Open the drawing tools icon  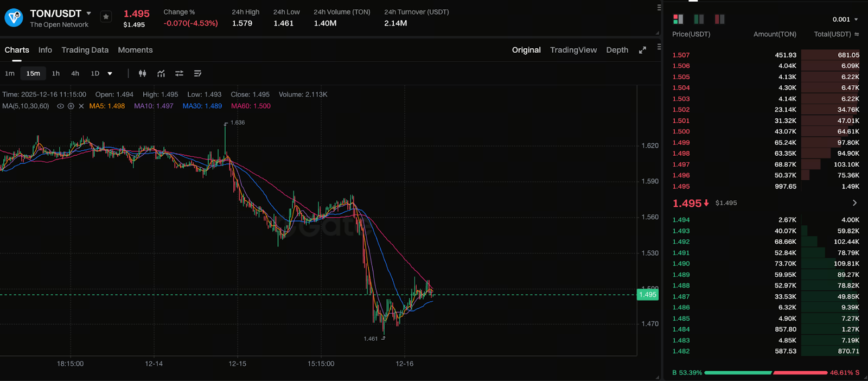coord(197,73)
